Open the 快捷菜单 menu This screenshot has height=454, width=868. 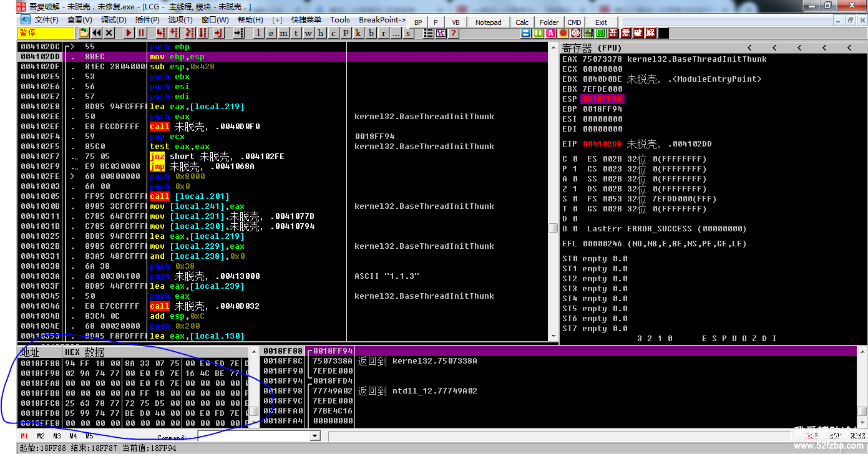pos(306,20)
